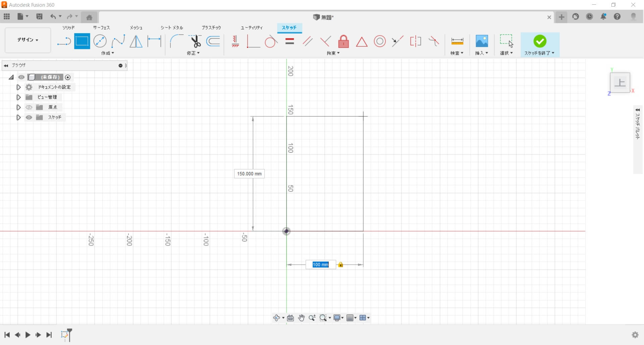Click the Insert image icon
Image resolution: width=644 pixels, height=345 pixels.
482,41
